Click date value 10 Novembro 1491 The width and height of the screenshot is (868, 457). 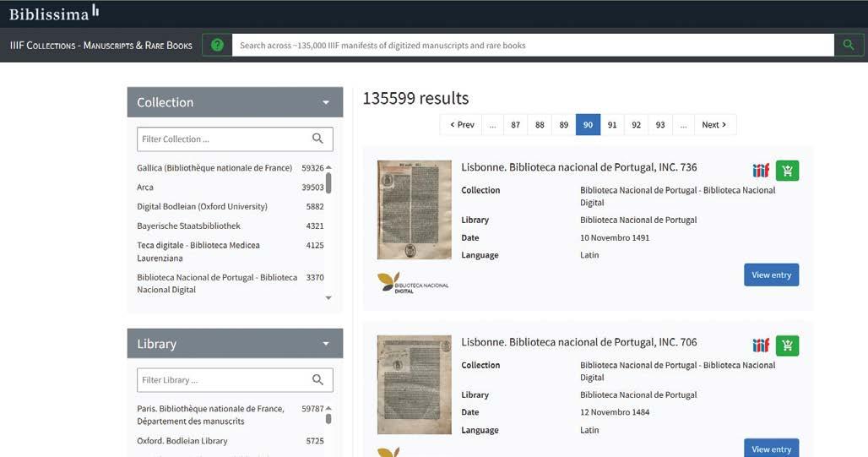tap(615, 237)
